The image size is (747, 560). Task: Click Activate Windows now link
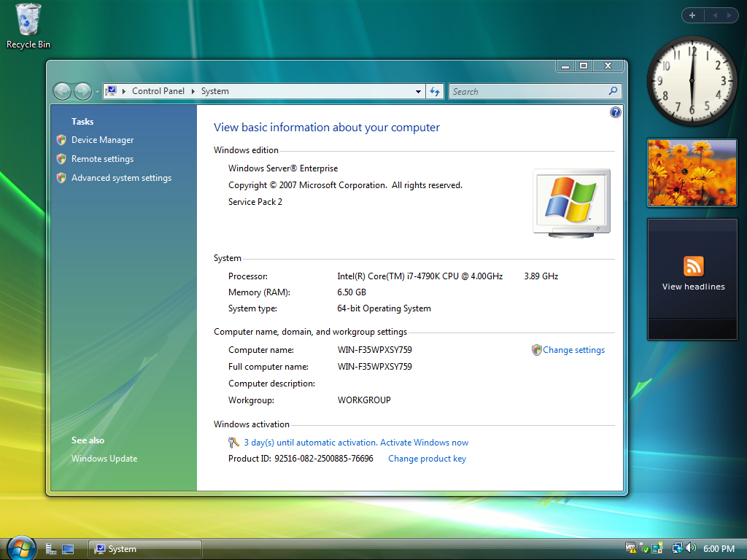click(x=355, y=443)
